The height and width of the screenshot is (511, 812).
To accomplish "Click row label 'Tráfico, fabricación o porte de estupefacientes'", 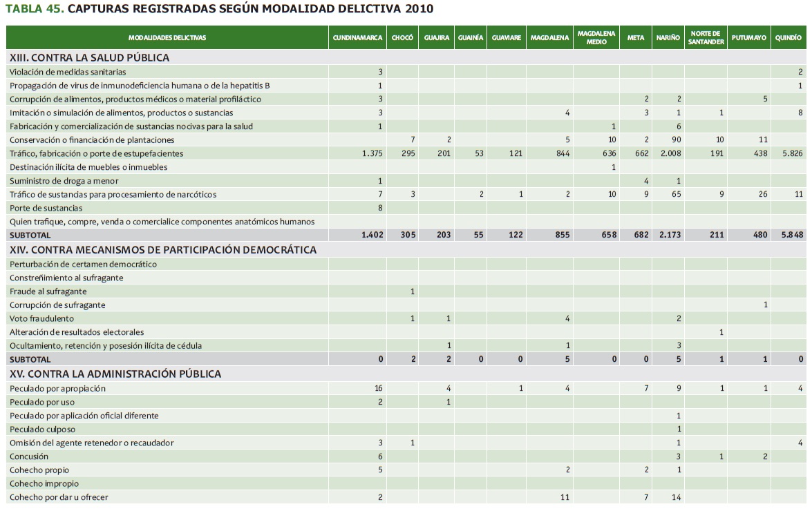I will (x=96, y=153).
